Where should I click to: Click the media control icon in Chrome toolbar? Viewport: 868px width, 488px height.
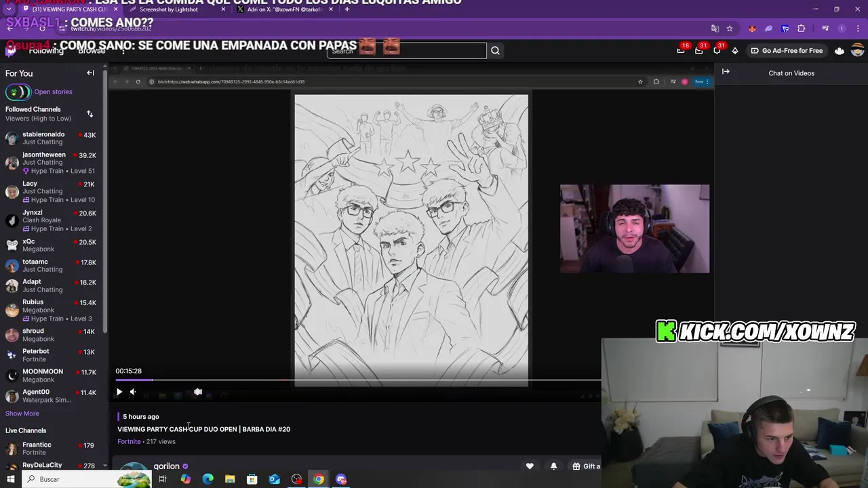(825, 28)
